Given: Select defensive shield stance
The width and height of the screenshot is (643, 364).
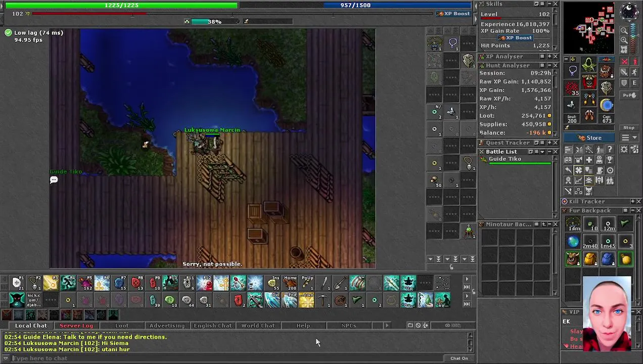Looking at the screenshot, I should [625, 83].
